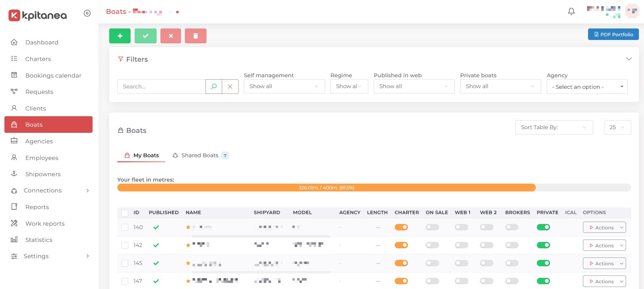Open the Reports page link

tap(48, 207)
